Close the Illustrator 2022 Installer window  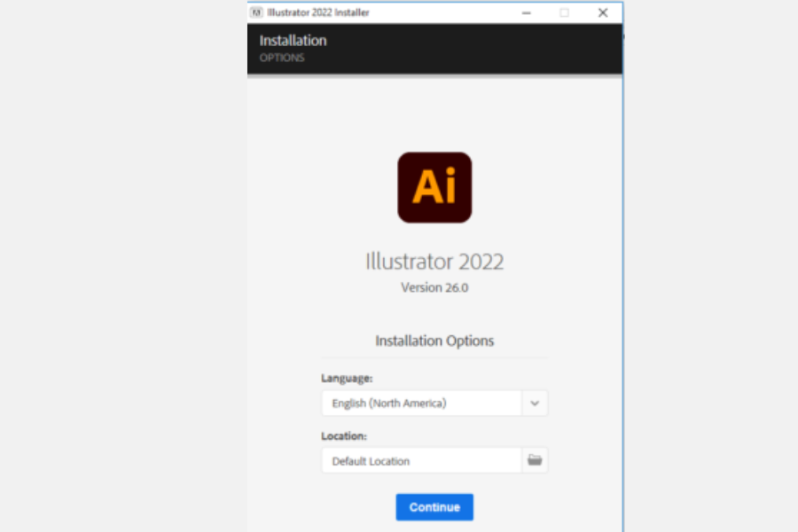(603, 12)
